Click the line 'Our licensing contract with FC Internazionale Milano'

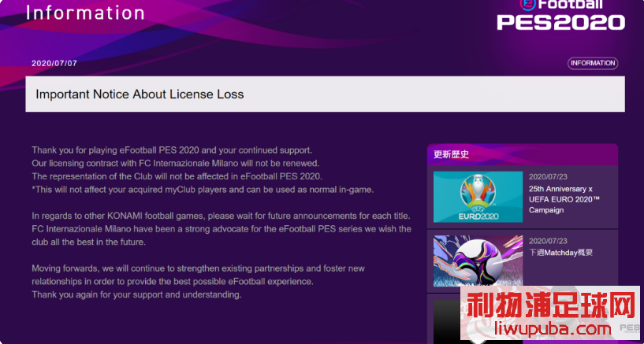[x=175, y=163]
